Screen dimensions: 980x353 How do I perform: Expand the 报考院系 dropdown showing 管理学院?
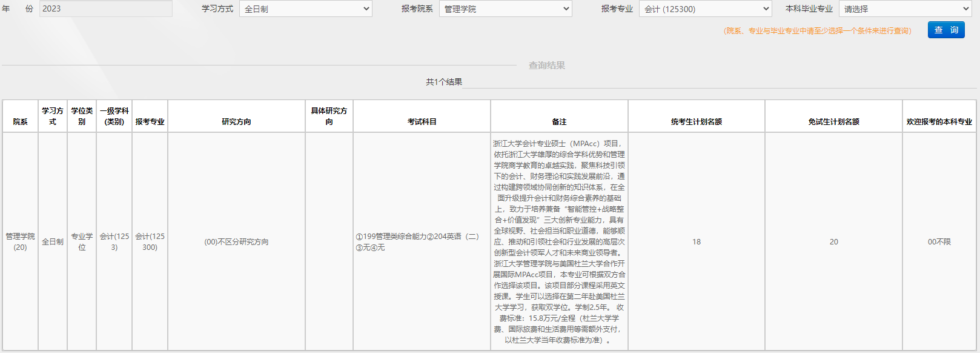click(x=505, y=9)
